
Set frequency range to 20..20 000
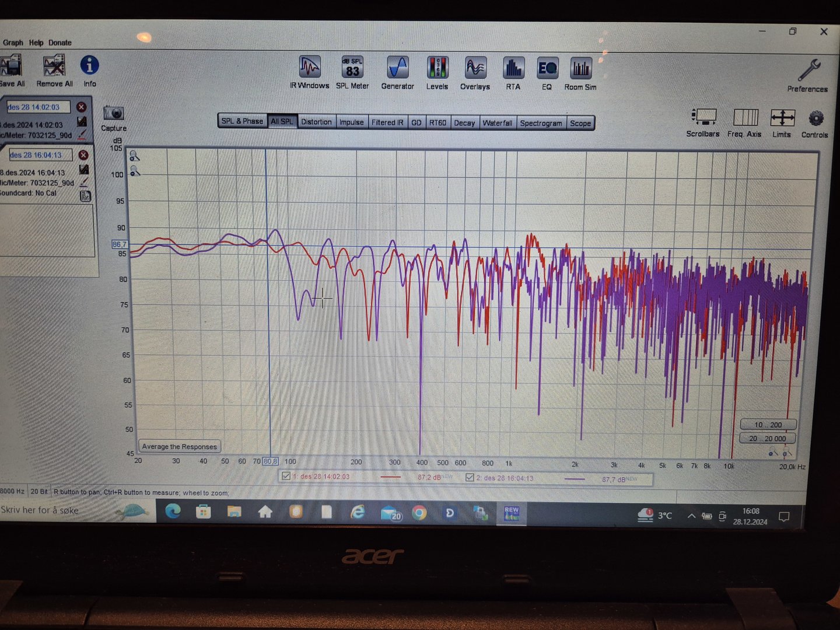[x=767, y=439]
